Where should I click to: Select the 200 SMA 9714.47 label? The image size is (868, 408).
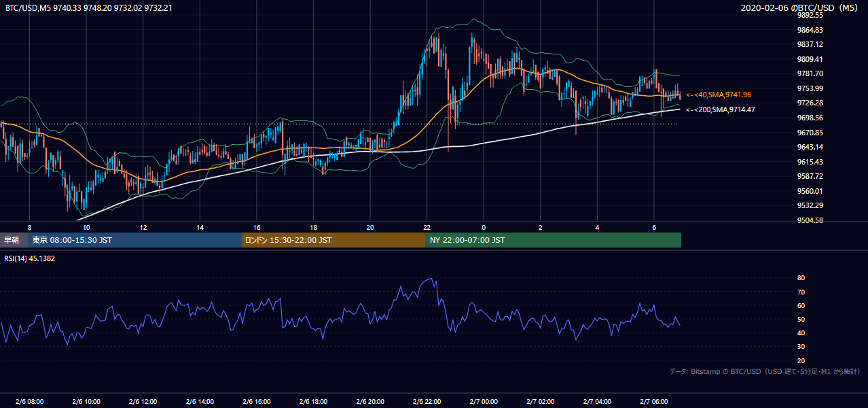pos(721,109)
